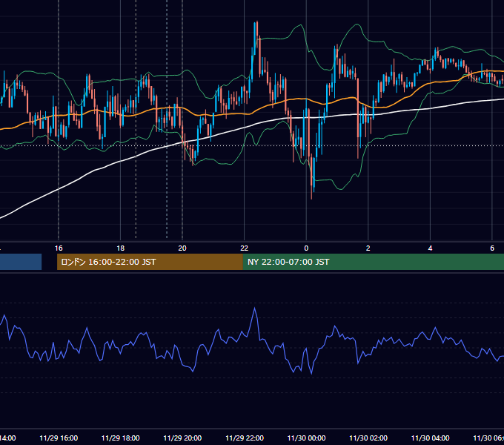Click the 11/29 18:00 date label

[121, 438]
